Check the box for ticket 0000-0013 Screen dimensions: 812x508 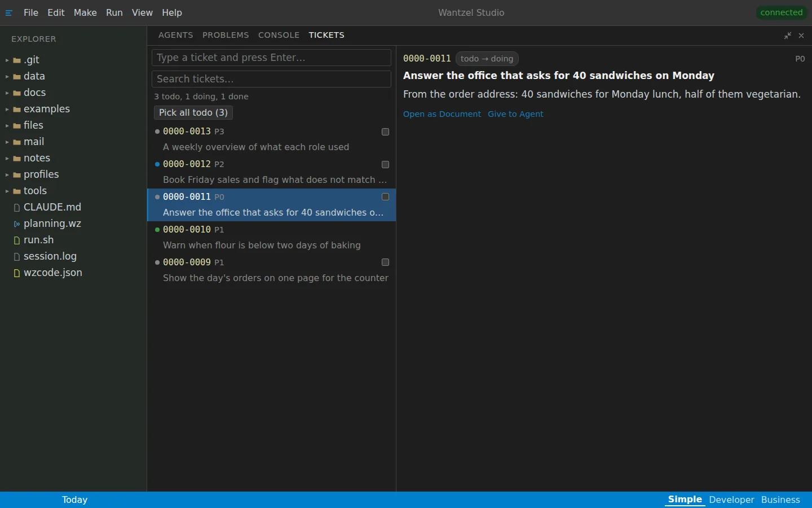coord(386,132)
